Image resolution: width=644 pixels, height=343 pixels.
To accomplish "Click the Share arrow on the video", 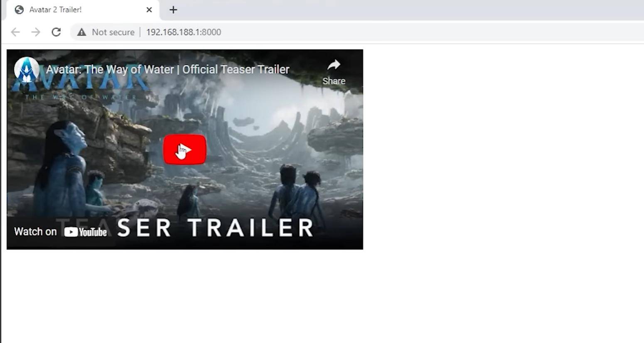I will click(334, 72).
